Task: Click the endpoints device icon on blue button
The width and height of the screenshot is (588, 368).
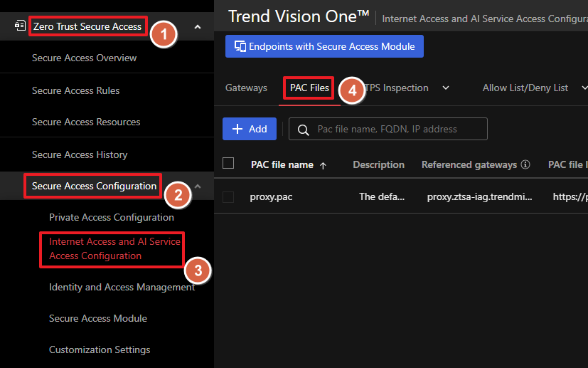Action: pos(239,47)
